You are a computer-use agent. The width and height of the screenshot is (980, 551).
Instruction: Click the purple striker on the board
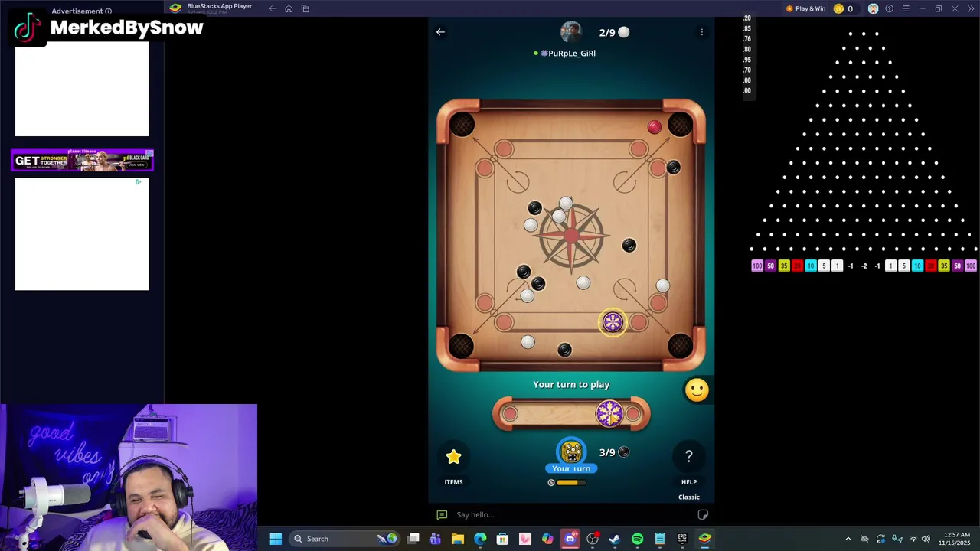[x=612, y=323]
